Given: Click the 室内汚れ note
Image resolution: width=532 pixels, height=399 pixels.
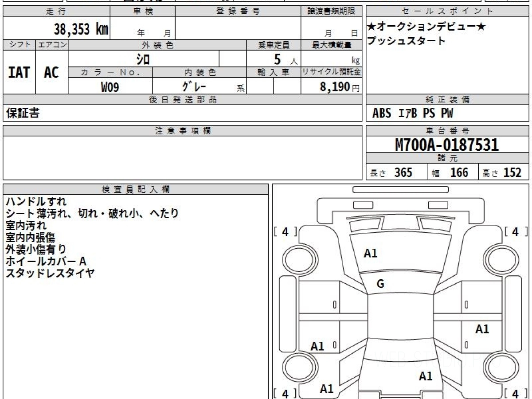Looking at the screenshot, I should [x=26, y=225].
